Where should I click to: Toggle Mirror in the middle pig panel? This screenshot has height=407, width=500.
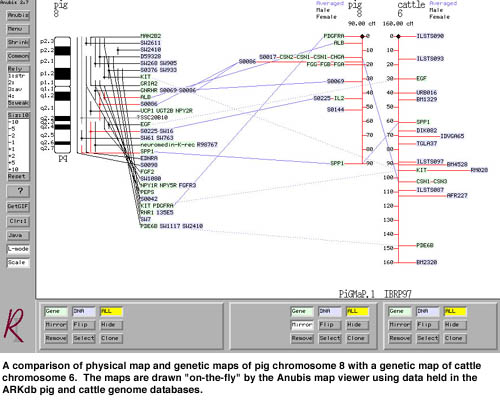302,325
